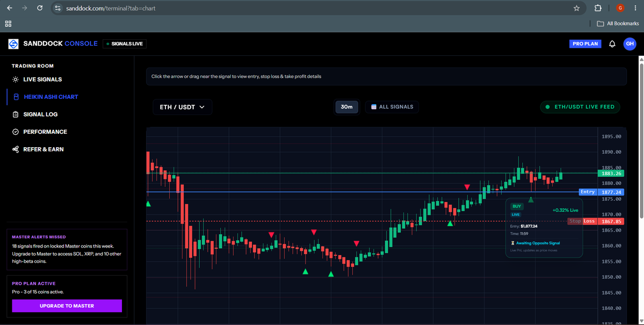Click the address bar URL
This screenshot has width=644, height=325.
pos(111,8)
